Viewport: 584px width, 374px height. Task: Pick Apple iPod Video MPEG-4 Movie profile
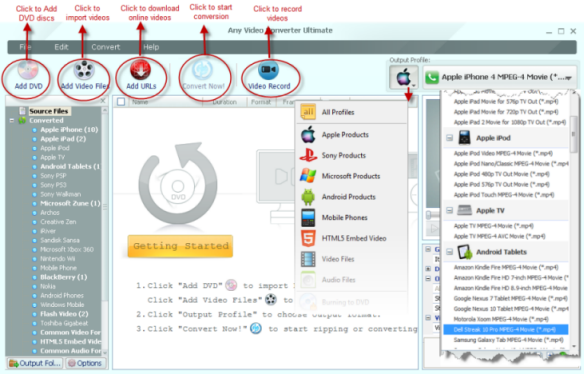click(x=503, y=153)
